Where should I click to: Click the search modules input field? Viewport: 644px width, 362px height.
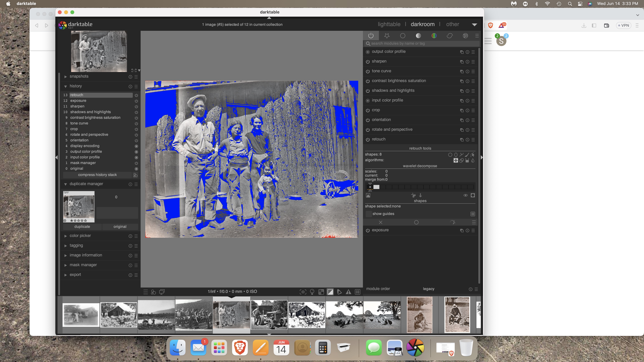click(422, 44)
